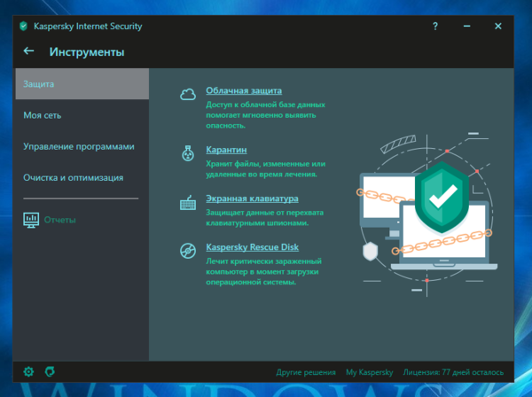Click the Инструменты page heading
The height and width of the screenshot is (397, 532).
click(x=87, y=52)
